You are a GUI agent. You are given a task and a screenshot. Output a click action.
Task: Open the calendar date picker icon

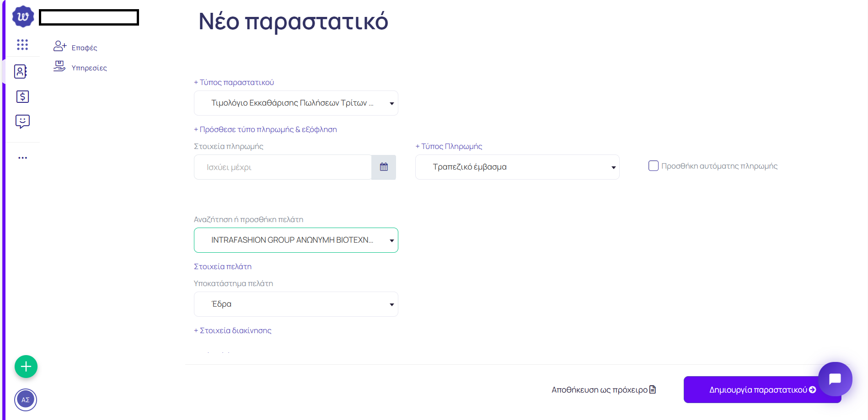pyautogui.click(x=384, y=167)
